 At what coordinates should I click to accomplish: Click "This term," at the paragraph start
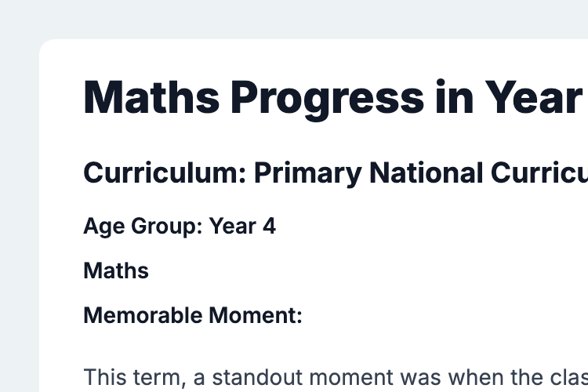[x=135, y=377]
